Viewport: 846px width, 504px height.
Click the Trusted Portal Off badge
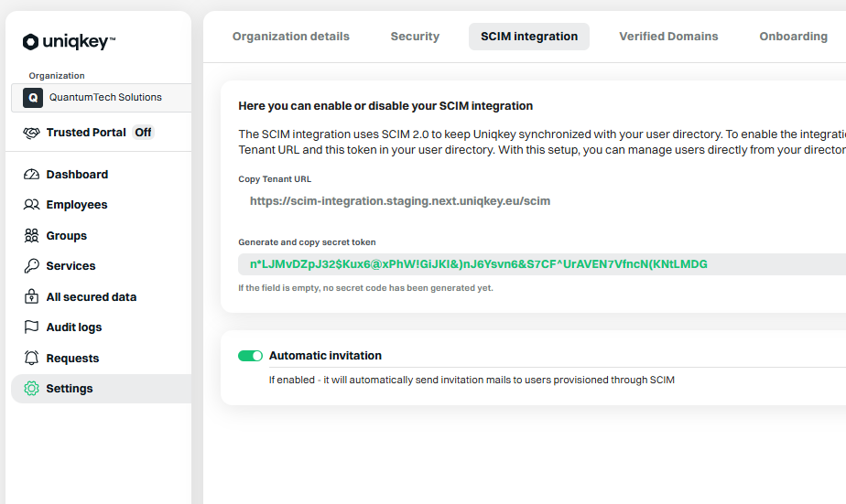143,133
